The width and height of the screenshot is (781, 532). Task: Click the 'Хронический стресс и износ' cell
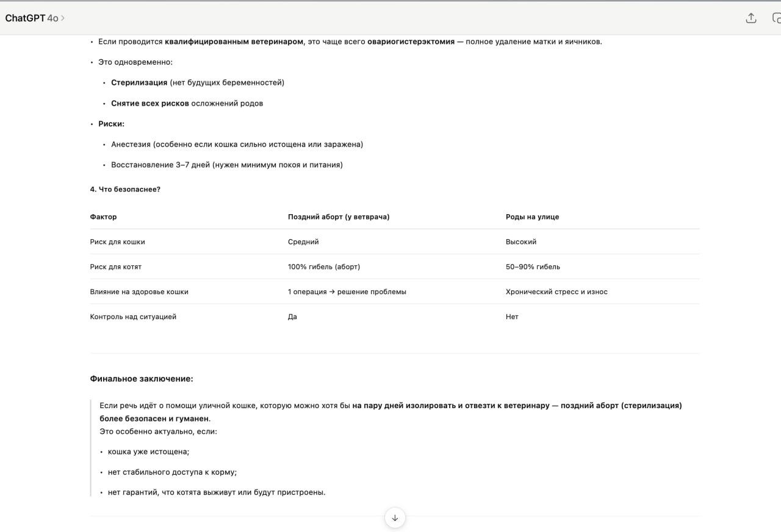click(556, 292)
